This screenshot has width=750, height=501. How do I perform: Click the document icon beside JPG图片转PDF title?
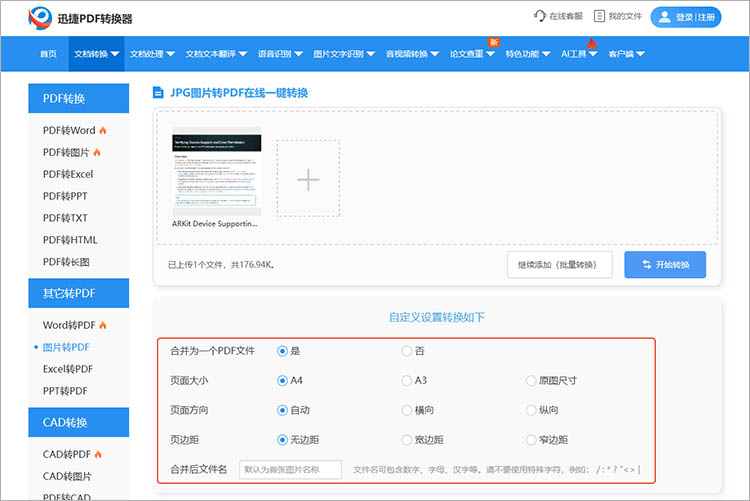click(158, 93)
